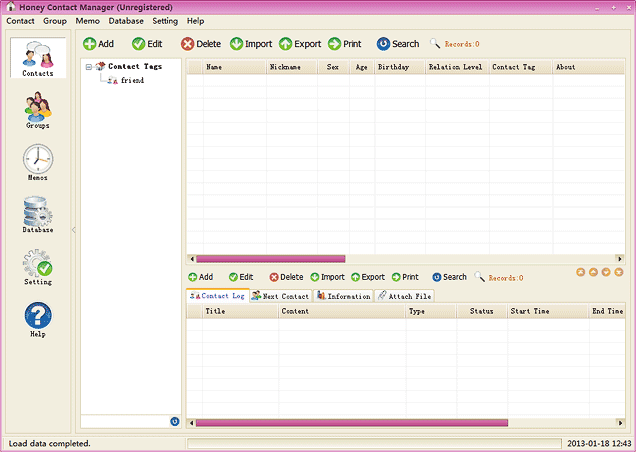Image resolution: width=636 pixels, height=452 pixels.
Task: Sort contacts by Nickname column header
Action: (292, 67)
